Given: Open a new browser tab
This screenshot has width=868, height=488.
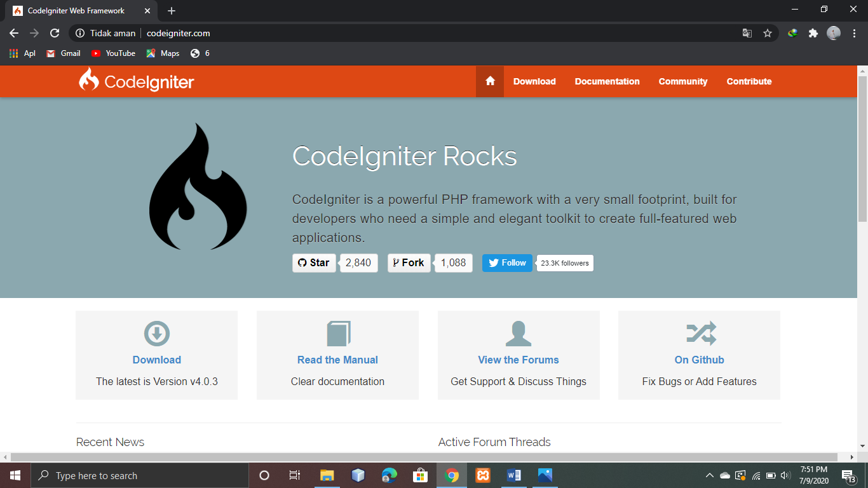Looking at the screenshot, I should click(172, 11).
